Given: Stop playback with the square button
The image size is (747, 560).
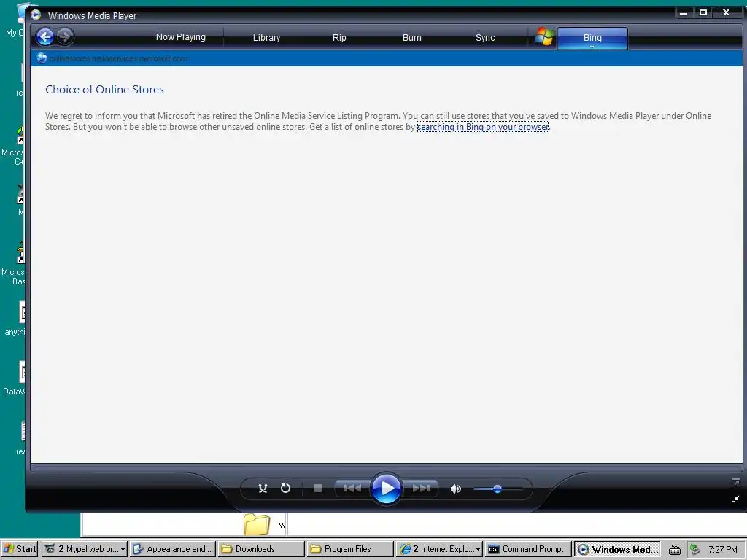Looking at the screenshot, I should (318, 488).
